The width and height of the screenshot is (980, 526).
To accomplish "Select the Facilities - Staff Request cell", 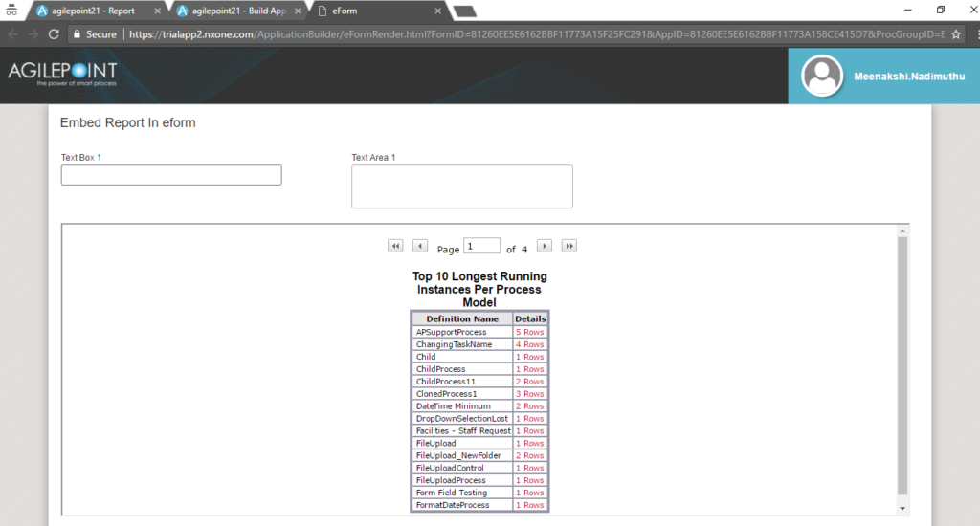I will click(x=462, y=431).
